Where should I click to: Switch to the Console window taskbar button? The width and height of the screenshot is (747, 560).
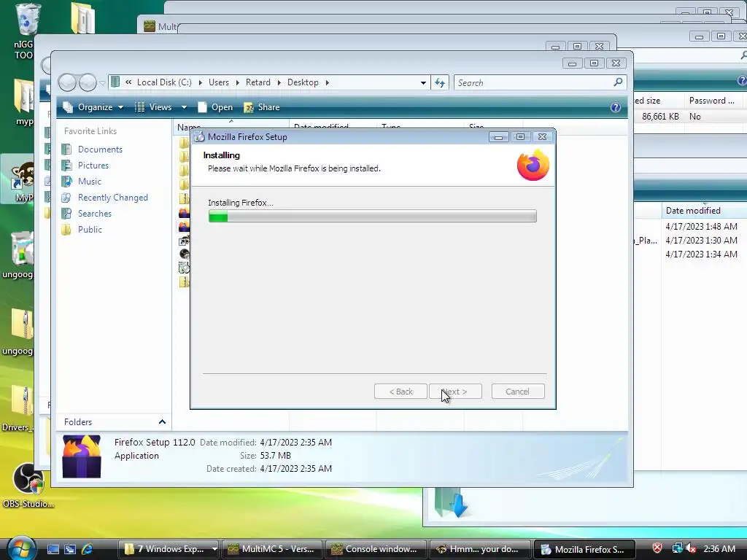(376, 549)
